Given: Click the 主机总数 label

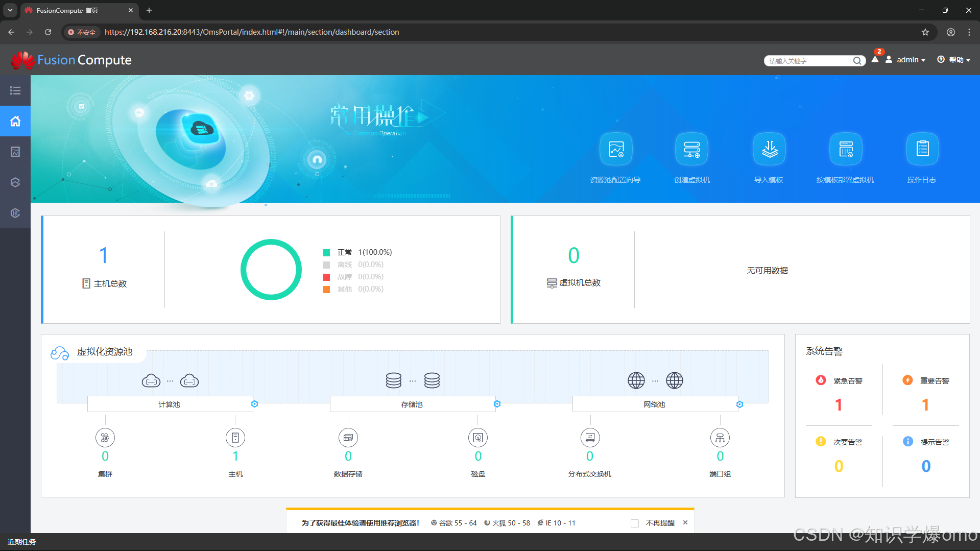Looking at the screenshot, I should pyautogui.click(x=110, y=284).
